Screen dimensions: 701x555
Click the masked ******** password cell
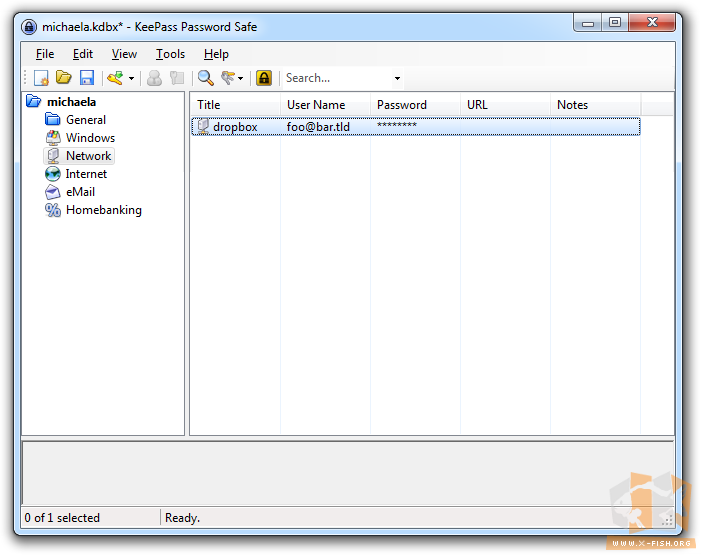pyautogui.click(x=397, y=125)
